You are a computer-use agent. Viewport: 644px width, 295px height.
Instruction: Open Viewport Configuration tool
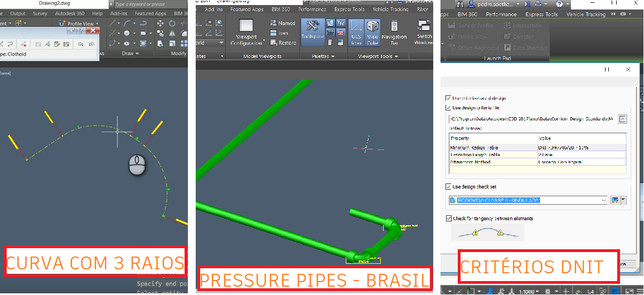(246, 32)
